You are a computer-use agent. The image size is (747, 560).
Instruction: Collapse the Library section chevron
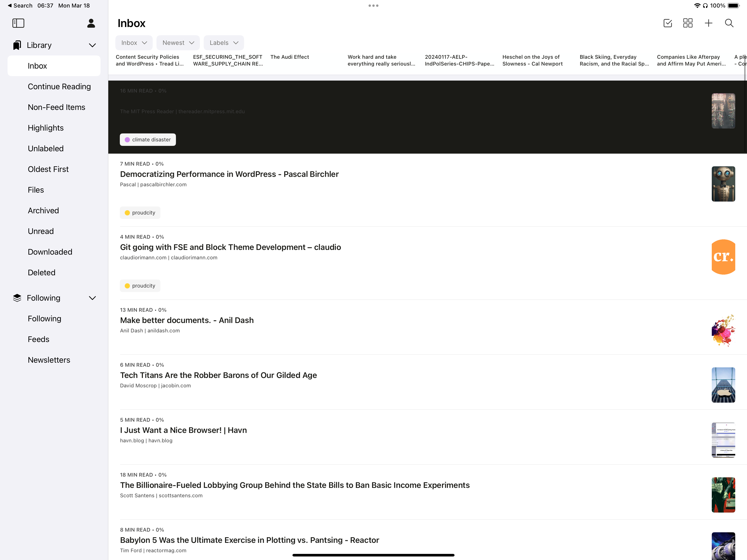click(92, 45)
